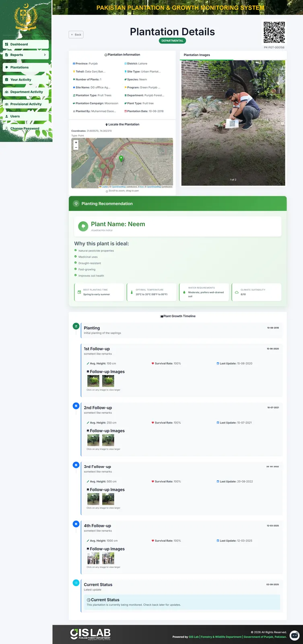The height and width of the screenshot is (644, 303).
Task: Click the Plantation Date 10-06-2018 field
Action: tap(144, 111)
